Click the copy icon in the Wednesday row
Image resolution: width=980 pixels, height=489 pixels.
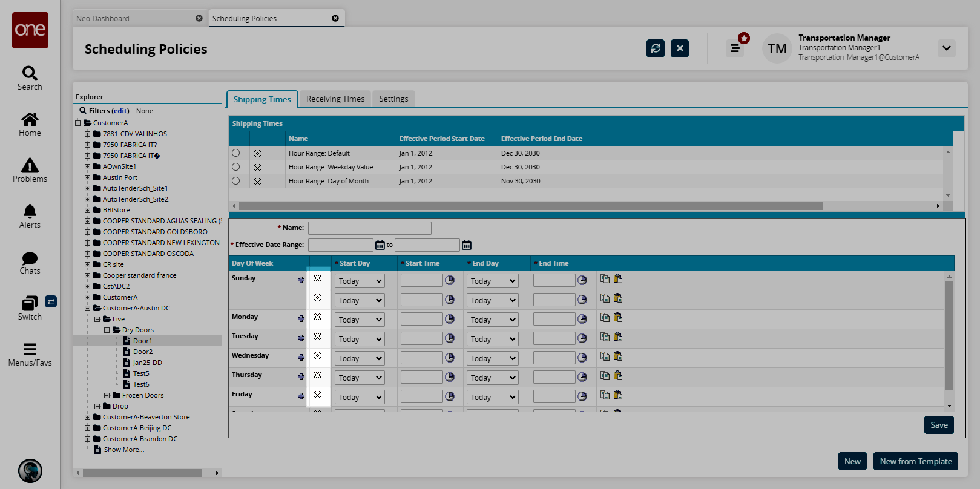(605, 356)
